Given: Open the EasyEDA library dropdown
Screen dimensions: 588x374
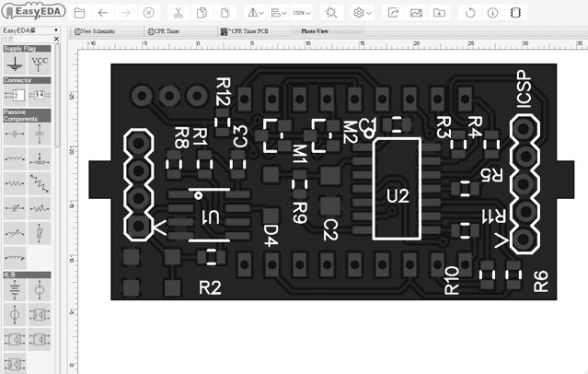Looking at the screenshot, I should pos(29,30).
